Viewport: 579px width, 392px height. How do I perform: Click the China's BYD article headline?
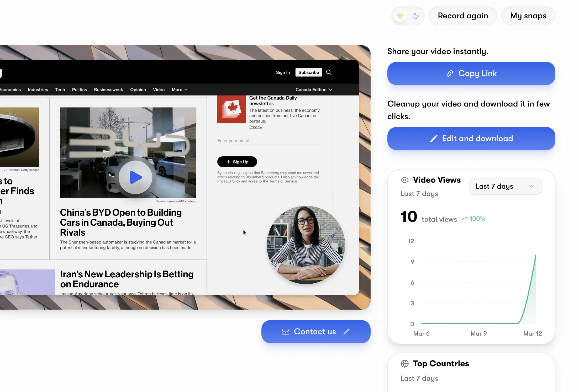click(x=121, y=223)
